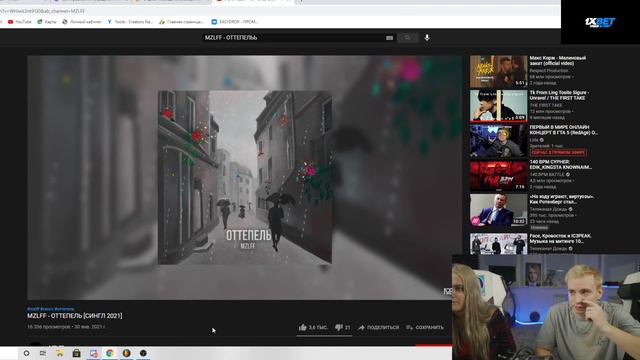Open Карты bookmark in bookmarks bar
This screenshot has height=360, width=640.
tap(47, 22)
